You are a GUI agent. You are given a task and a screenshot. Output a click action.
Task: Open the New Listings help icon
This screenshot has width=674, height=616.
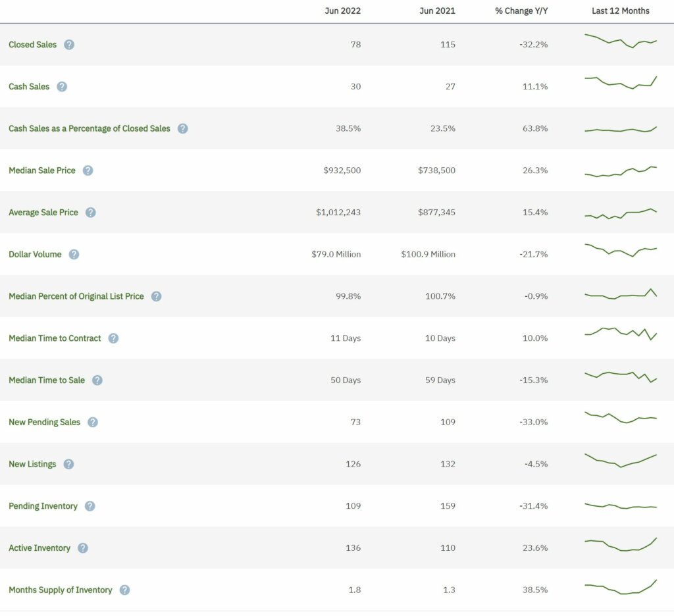pyautogui.click(x=68, y=464)
